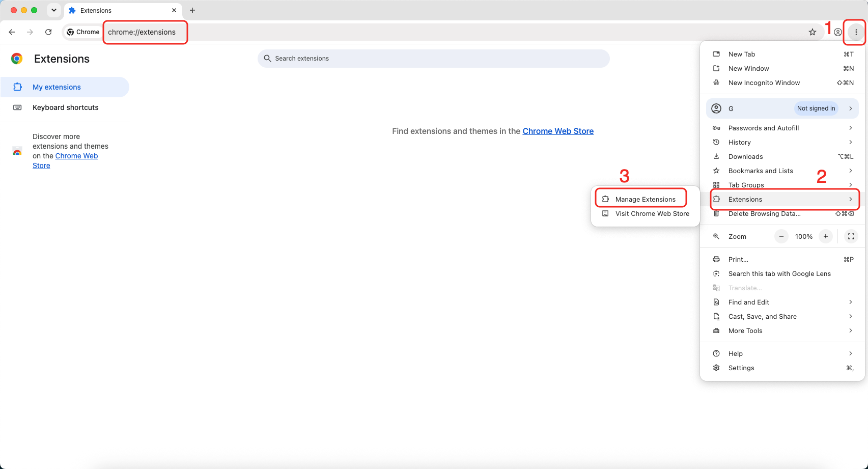The image size is (868, 469).
Task: Open Downloads from the menu
Action: [x=782, y=156]
